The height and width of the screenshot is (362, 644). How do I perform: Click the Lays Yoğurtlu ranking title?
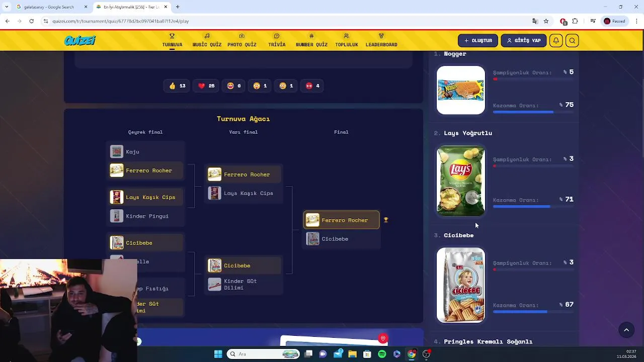tap(468, 133)
